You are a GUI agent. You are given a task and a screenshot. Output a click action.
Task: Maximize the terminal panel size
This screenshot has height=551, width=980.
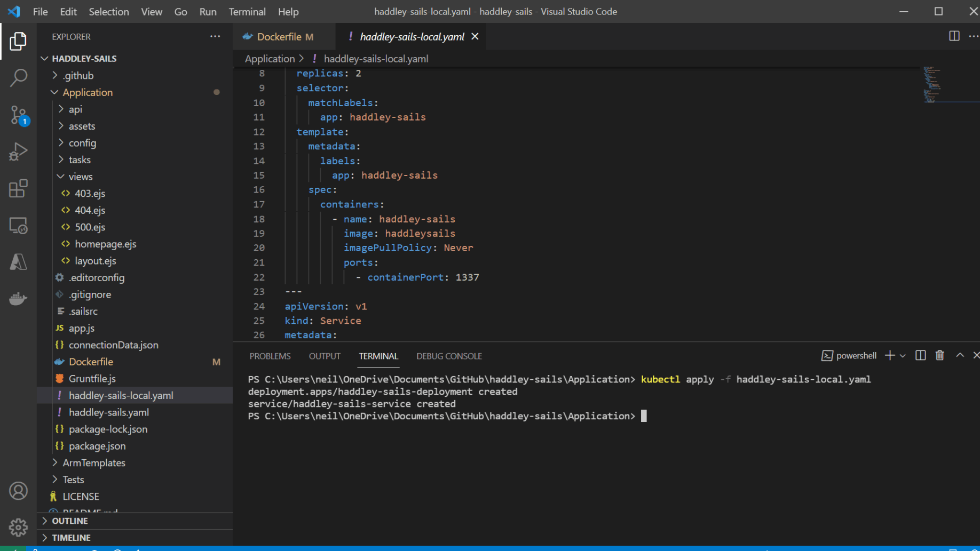tap(960, 356)
